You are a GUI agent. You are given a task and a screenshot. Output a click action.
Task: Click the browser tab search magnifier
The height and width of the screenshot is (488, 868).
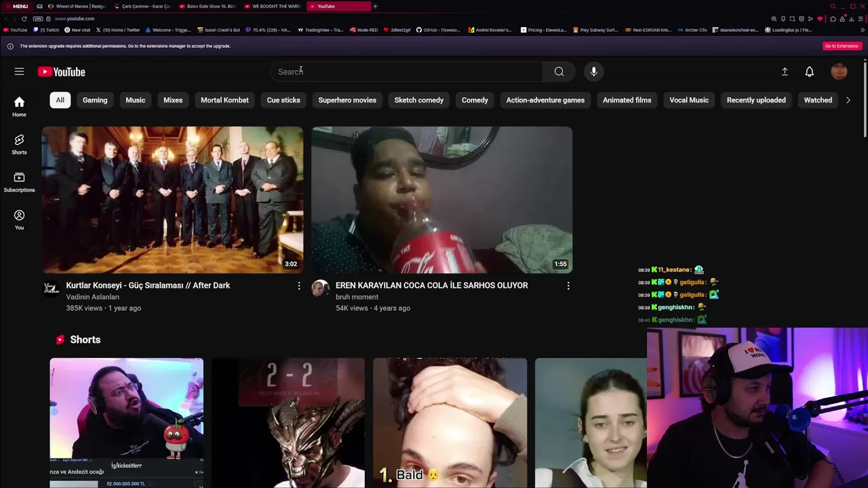[833, 6]
